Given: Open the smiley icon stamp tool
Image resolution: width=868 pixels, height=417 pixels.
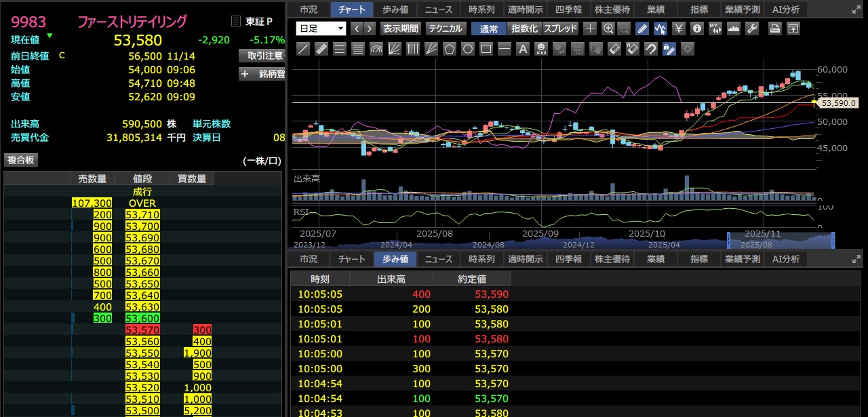Looking at the screenshot, I should click(541, 49).
